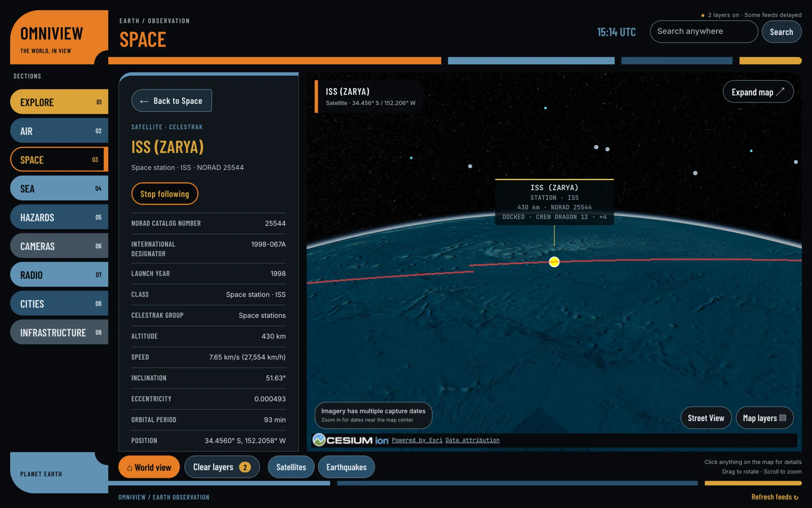
Task: Click the Search anywhere input field
Action: pyautogui.click(x=704, y=32)
